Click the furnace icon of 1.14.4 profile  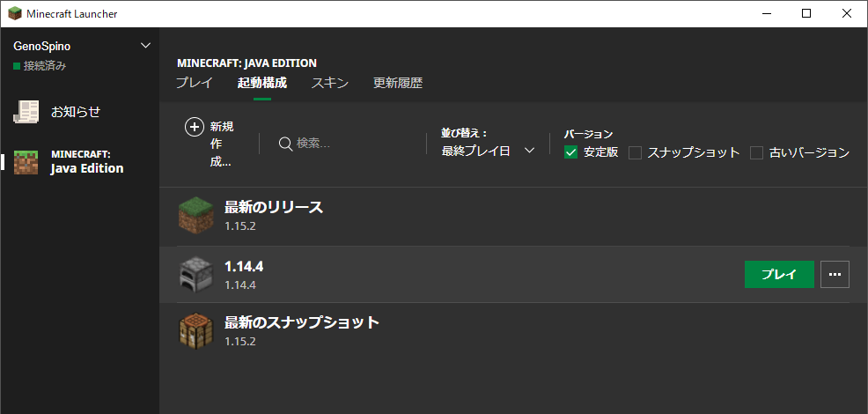[x=196, y=274]
